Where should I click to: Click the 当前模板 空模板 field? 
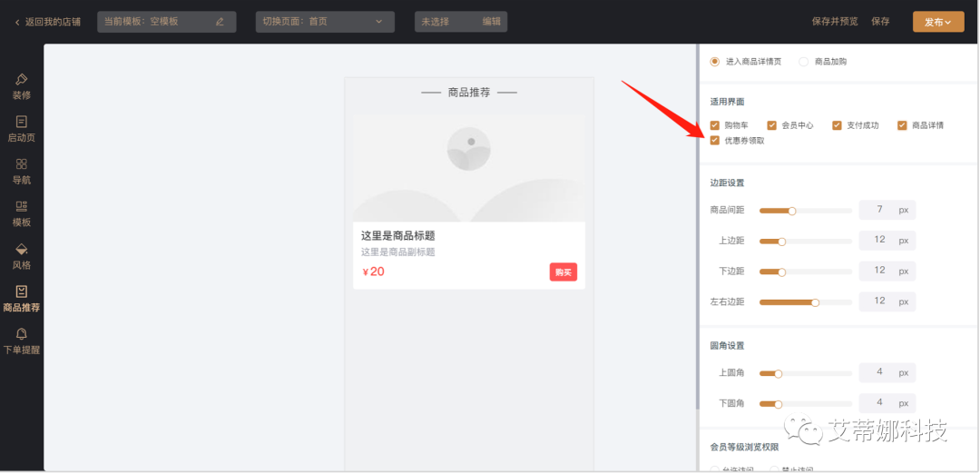coord(167,22)
